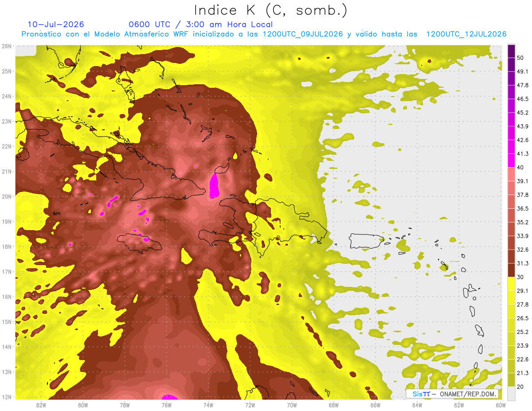
Task: Click the colorbar value 45.2
Action: click(523, 113)
